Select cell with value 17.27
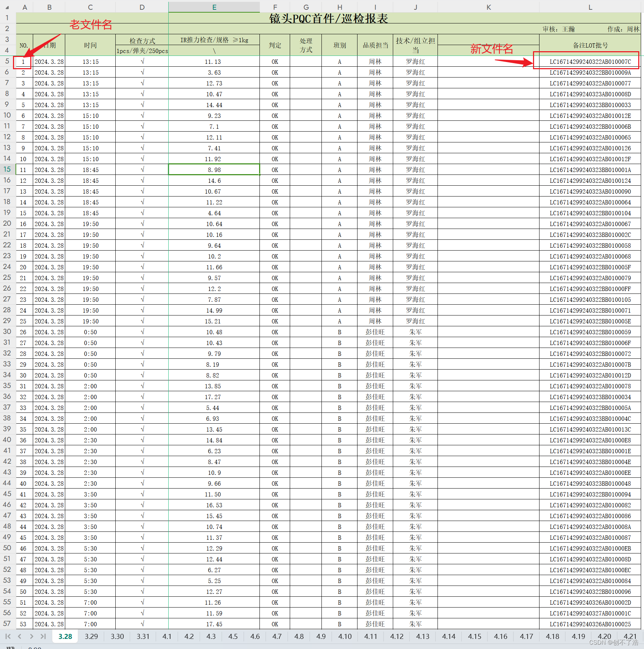The image size is (644, 649). pyautogui.click(x=214, y=397)
